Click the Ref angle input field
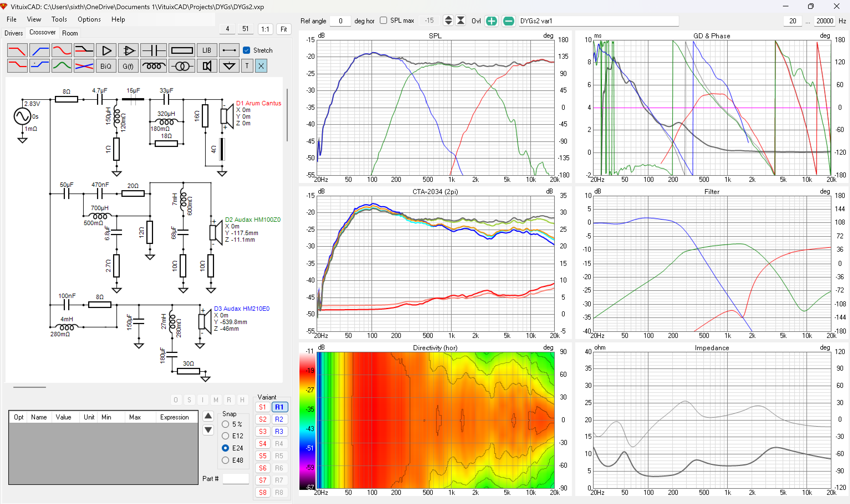The width and height of the screenshot is (850, 504). point(340,21)
